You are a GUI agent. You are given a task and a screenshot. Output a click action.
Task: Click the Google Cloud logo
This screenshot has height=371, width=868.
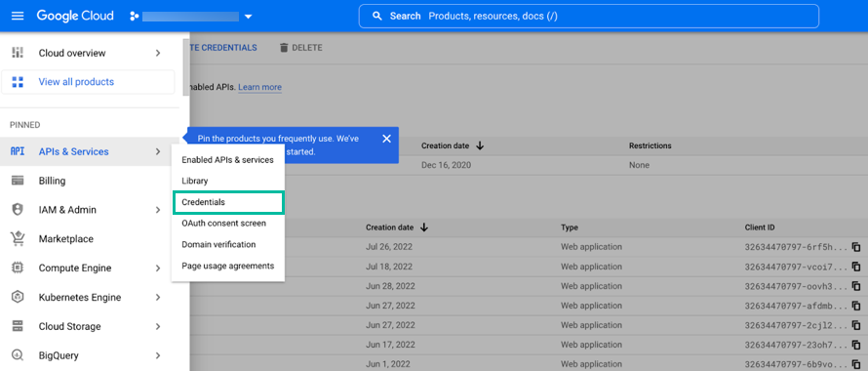(75, 16)
